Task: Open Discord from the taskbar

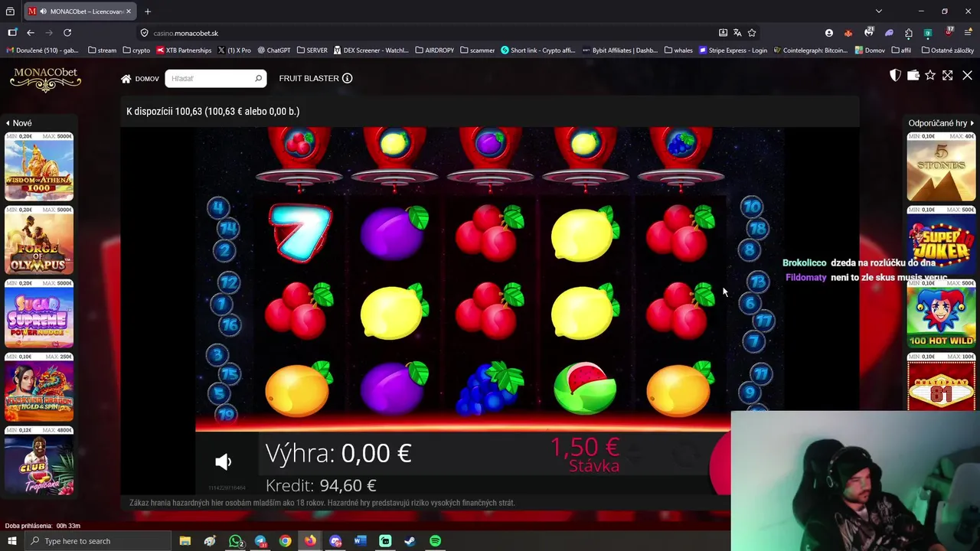Action: 335,541
